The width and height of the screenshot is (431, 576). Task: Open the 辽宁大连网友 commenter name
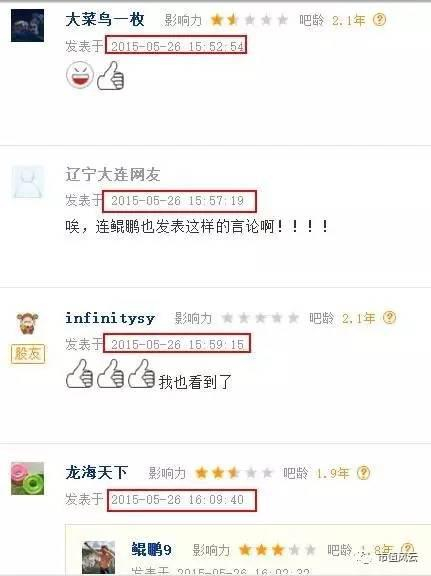click(113, 174)
